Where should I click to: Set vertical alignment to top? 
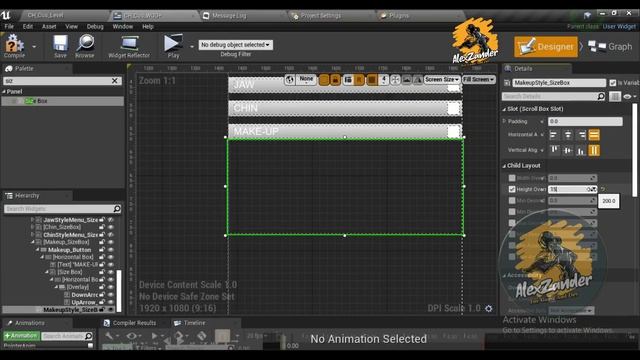coord(554,150)
